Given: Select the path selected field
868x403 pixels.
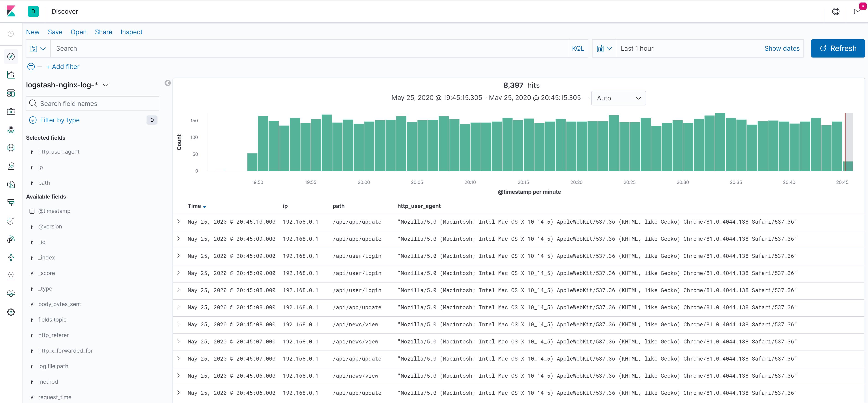Looking at the screenshot, I should point(44,183).
